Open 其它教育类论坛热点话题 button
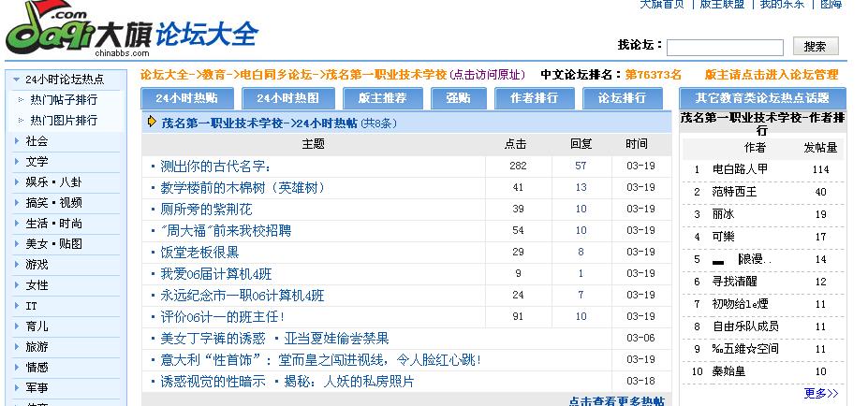This screenshot has height=406, width=868. point(762,98)
